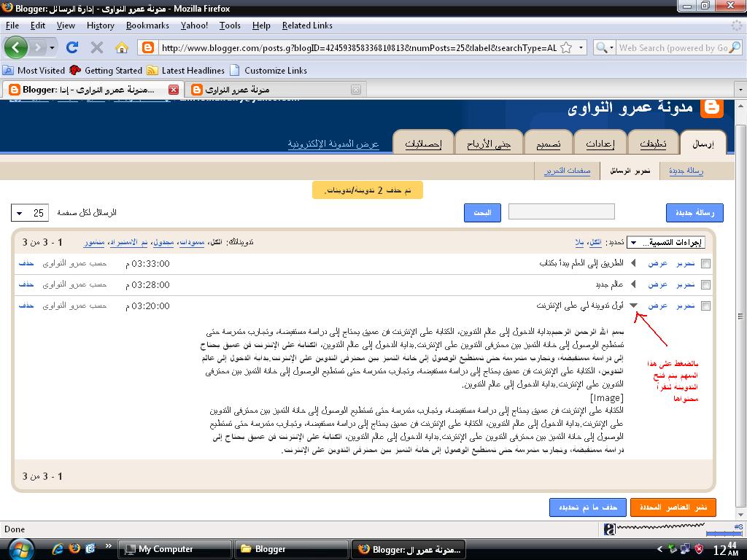Focus the Web Search input field

click(673, 47)
